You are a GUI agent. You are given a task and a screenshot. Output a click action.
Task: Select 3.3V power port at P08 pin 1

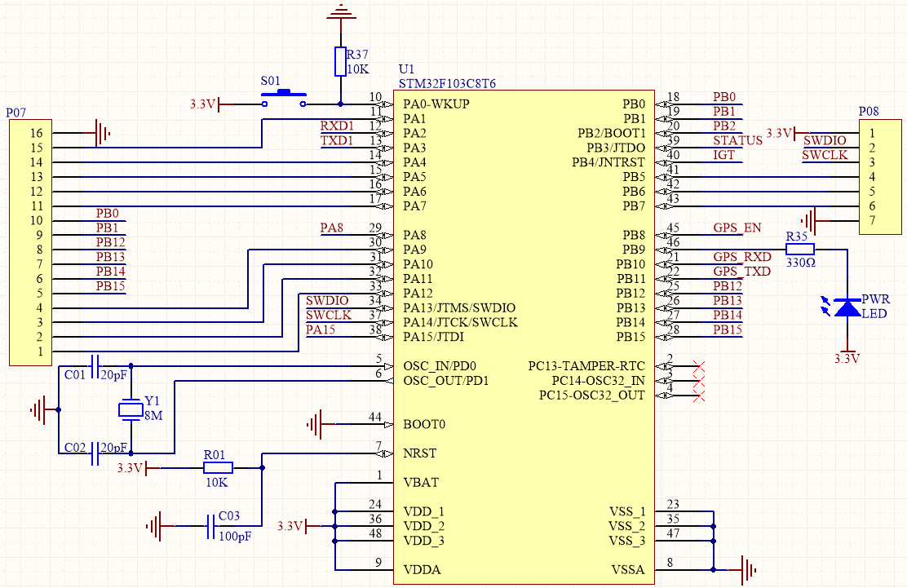tap(786, 134)
